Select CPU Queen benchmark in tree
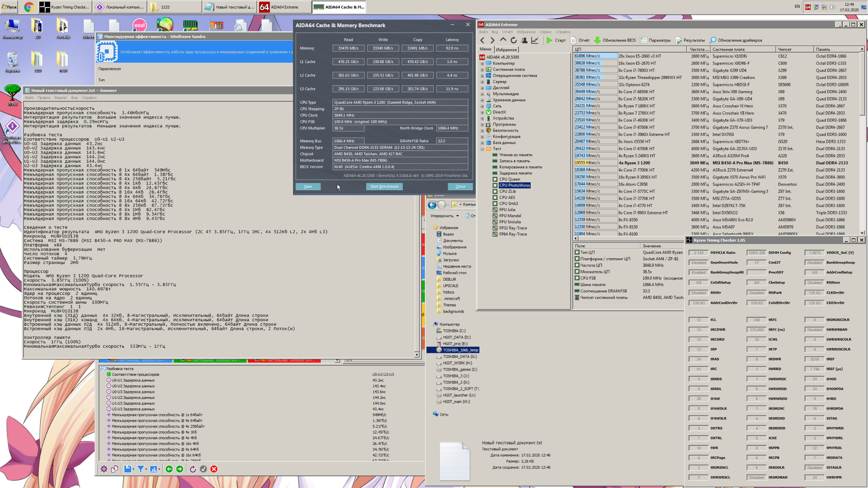Screen dimensions: 868x488 [509, 179]
